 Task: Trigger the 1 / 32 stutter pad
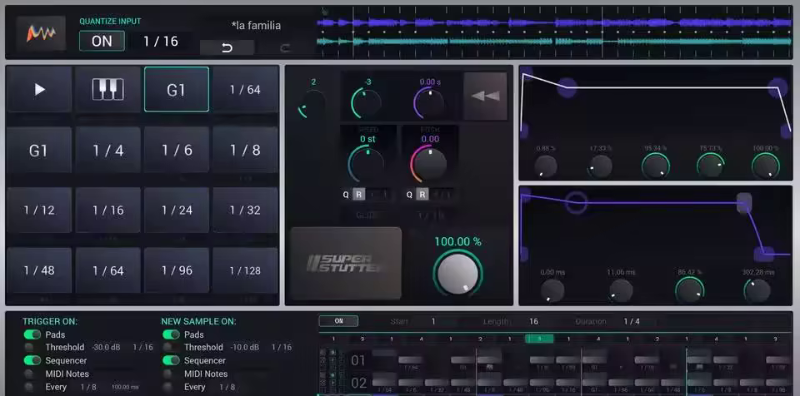click(245, 210)
